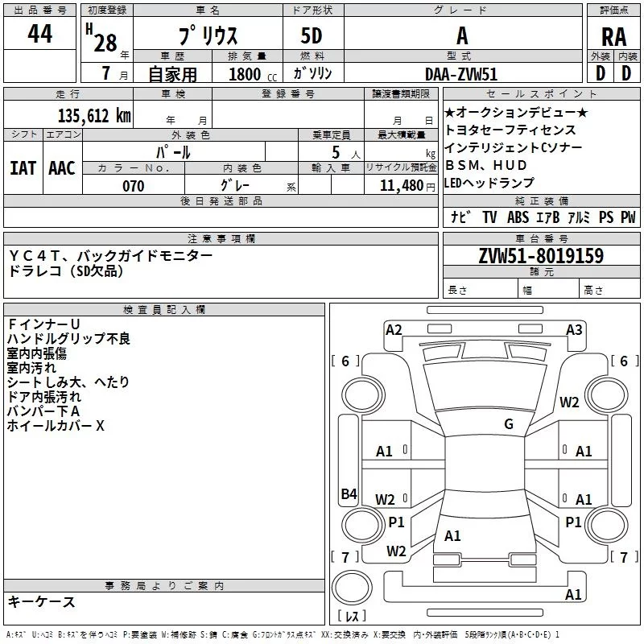Select the インテリジェントCソナー line

coord(514,147)
